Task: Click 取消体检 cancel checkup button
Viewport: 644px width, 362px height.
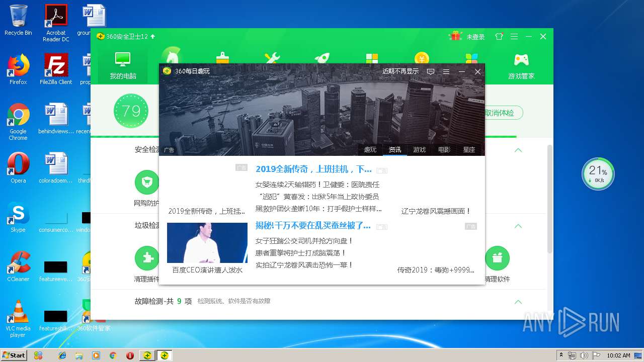Action: point(504,113)
